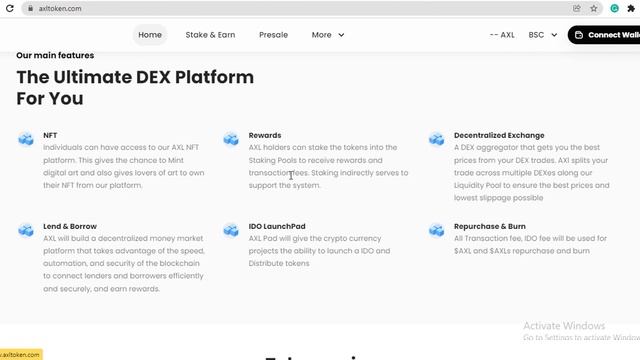This screenshot has width=640, height=360.
Task: Click the NFT feature heading
Action: [x=50, y=135]
